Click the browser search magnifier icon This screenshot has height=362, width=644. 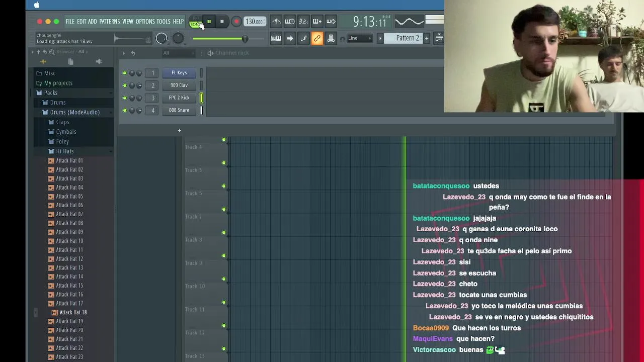(51, 52)
